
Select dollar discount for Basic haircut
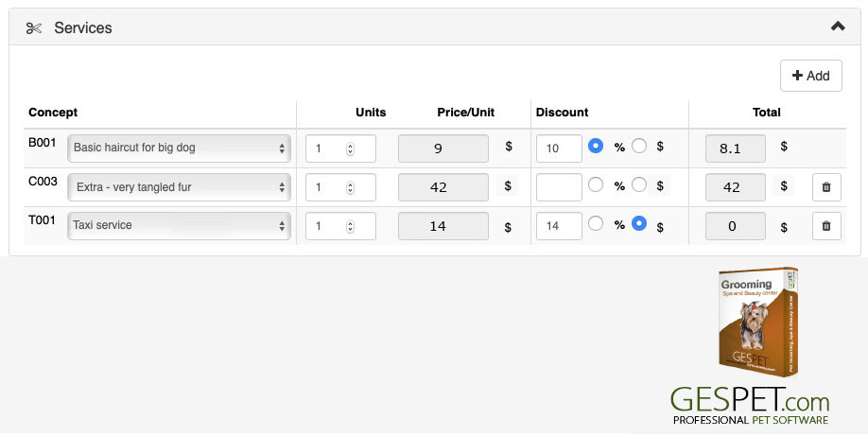tap(639, 147)
